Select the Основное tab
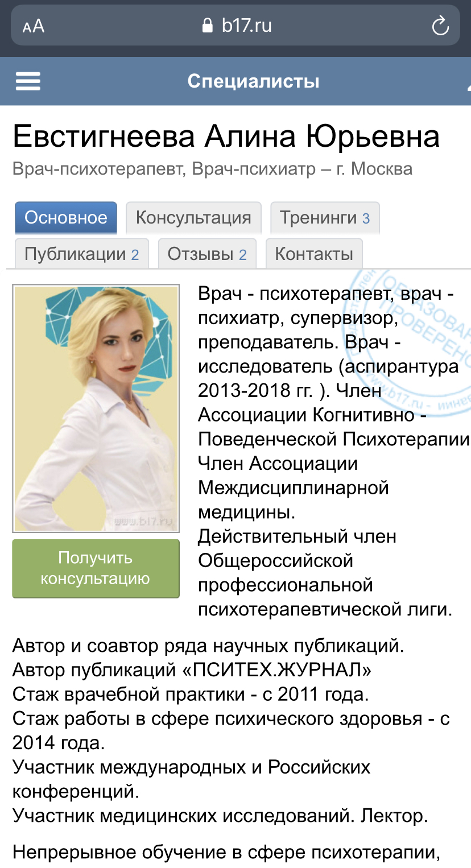 66,218
